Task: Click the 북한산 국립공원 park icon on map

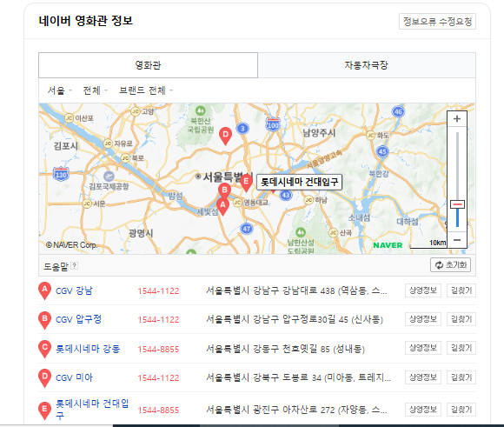Action: coord(200,110)
